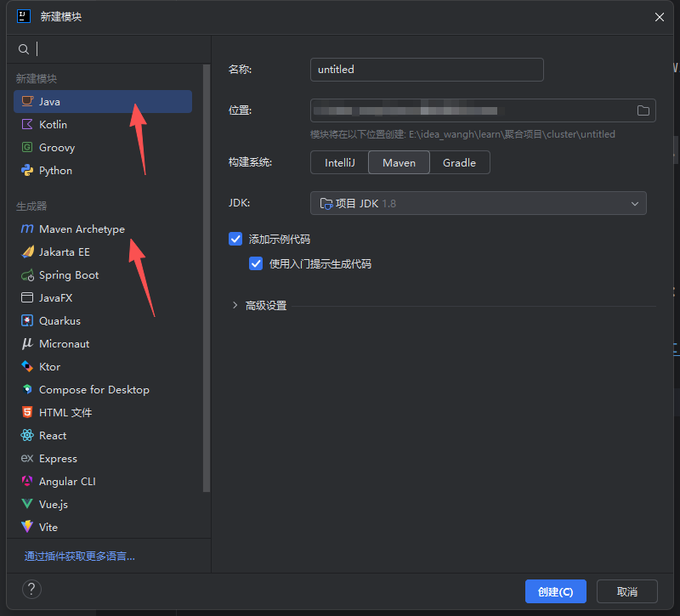Click the Python logo icon
The height and width of the screenshot is (616, 680).
pyautogui.click(x=27, y=171)
